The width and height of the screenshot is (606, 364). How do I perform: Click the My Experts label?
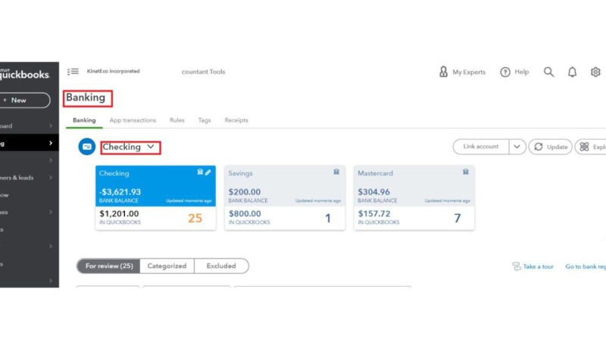pos(469,72)
